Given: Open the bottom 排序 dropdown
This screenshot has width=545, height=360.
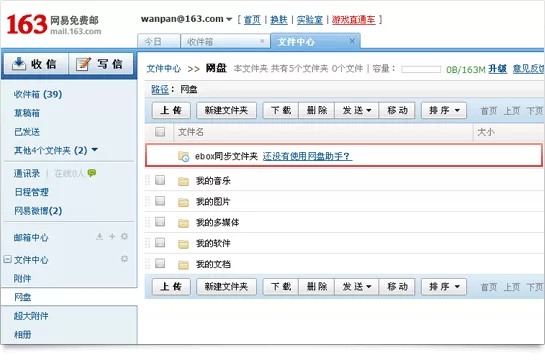Looking at the screenshot, I should pyautogui.click(x=444, y=287).
